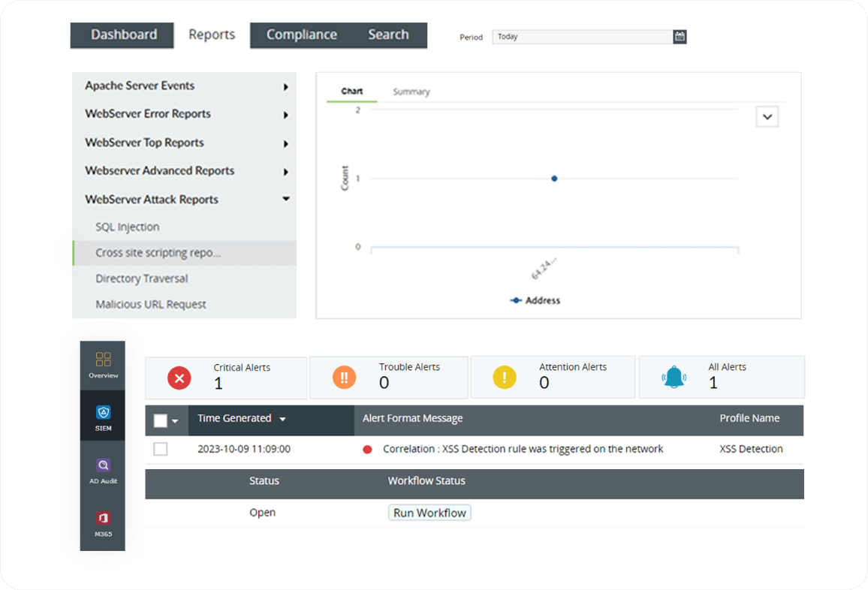The height and width of the screenshot is (590, 868).
Task: Click the All Alerts bell icon
Action: point(674,377)
